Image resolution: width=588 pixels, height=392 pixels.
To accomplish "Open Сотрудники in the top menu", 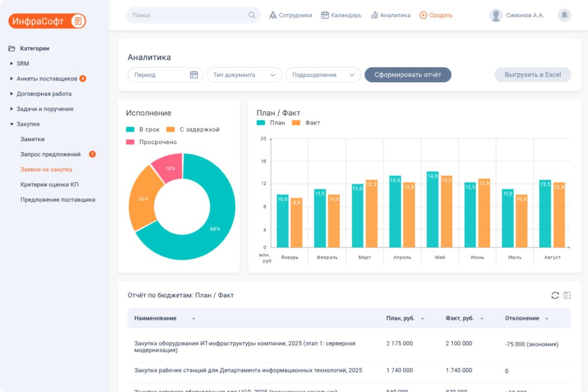I will coord(291,15).
